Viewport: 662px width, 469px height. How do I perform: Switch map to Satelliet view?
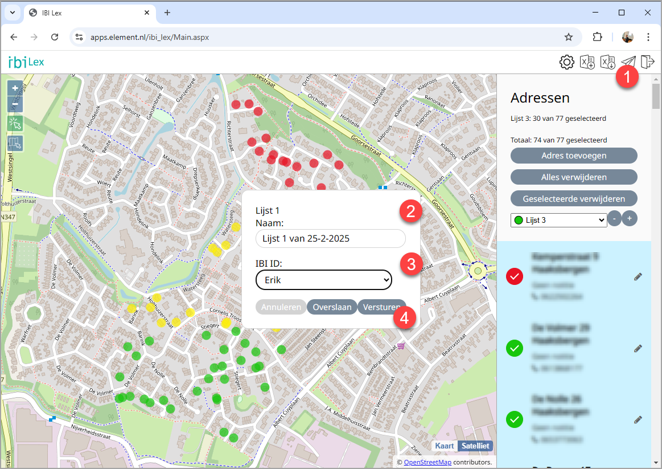[475, 446]
